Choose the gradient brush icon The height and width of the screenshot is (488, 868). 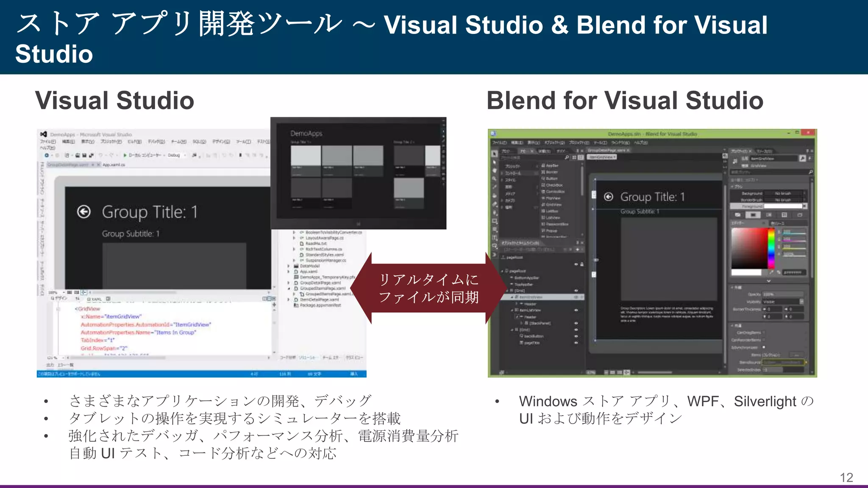[769, 215]
